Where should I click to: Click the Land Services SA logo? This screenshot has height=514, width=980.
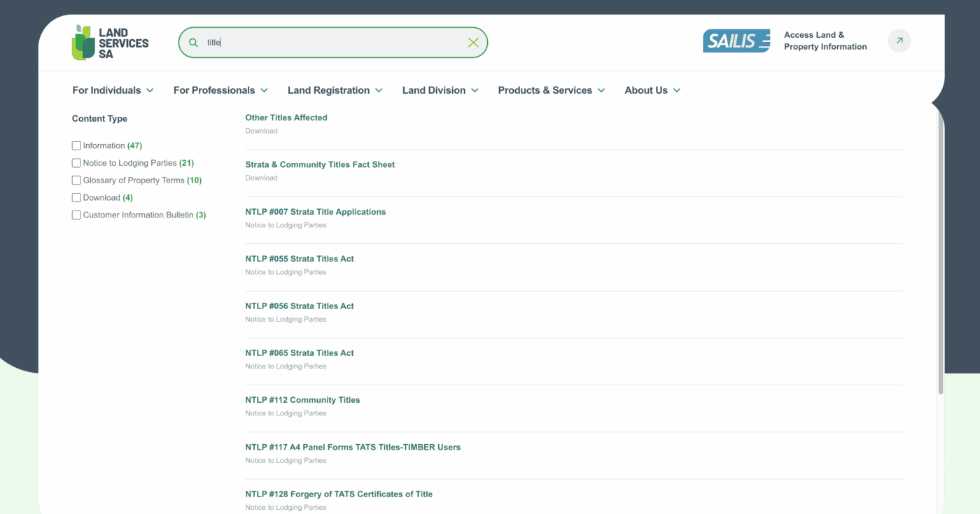pos(110,43)
